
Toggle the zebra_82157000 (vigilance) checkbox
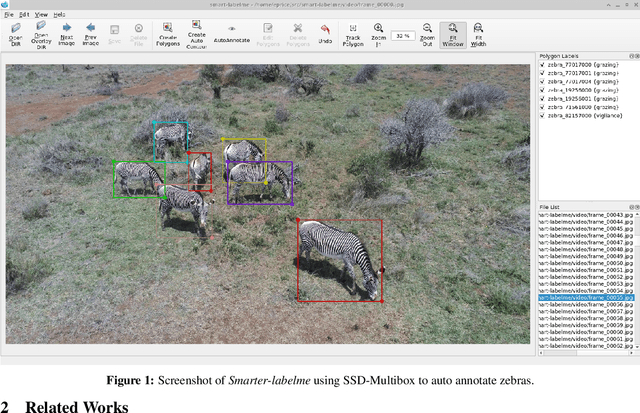click(x=541, y=116)
